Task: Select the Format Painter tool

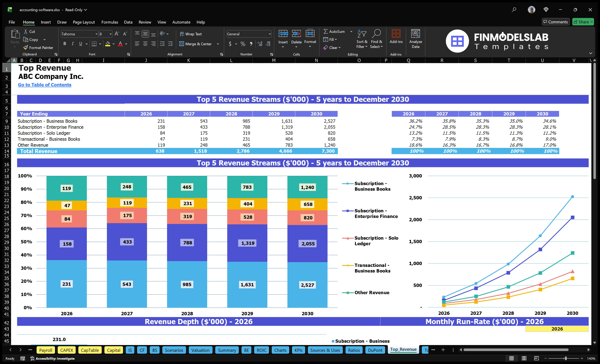Action: (x=38, y=48)
